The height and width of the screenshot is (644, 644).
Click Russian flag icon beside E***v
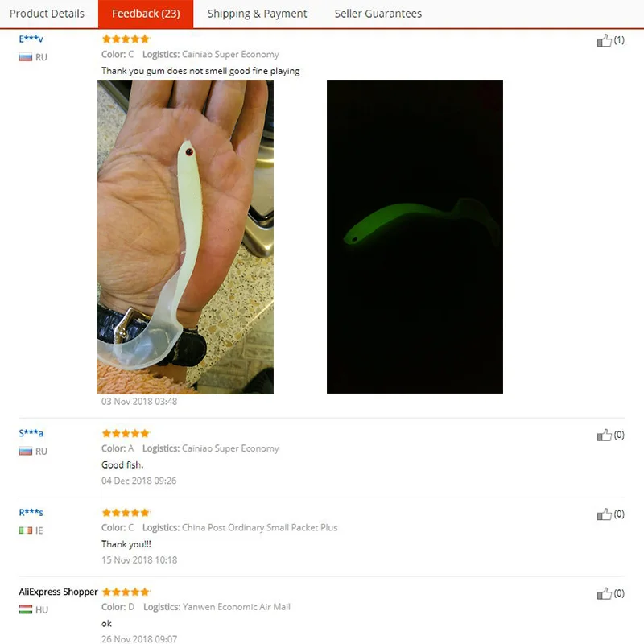pos(26,57)
